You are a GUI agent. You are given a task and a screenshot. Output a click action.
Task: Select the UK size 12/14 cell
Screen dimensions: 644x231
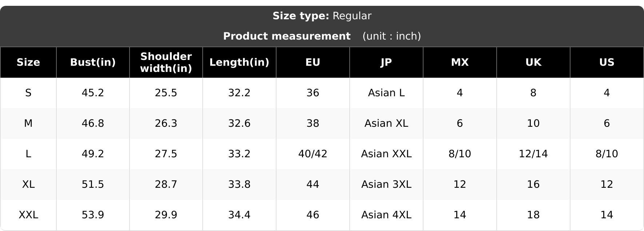pyautogui.click(x=533, y=154)
